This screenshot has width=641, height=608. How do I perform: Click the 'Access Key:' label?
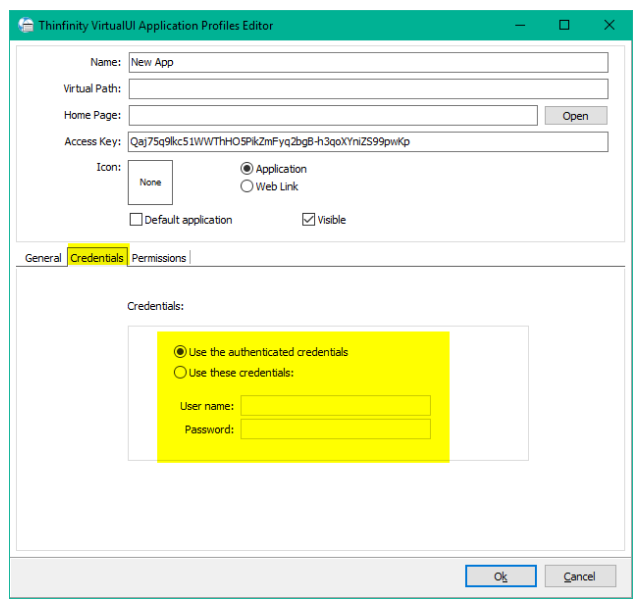tap(93, 141)
